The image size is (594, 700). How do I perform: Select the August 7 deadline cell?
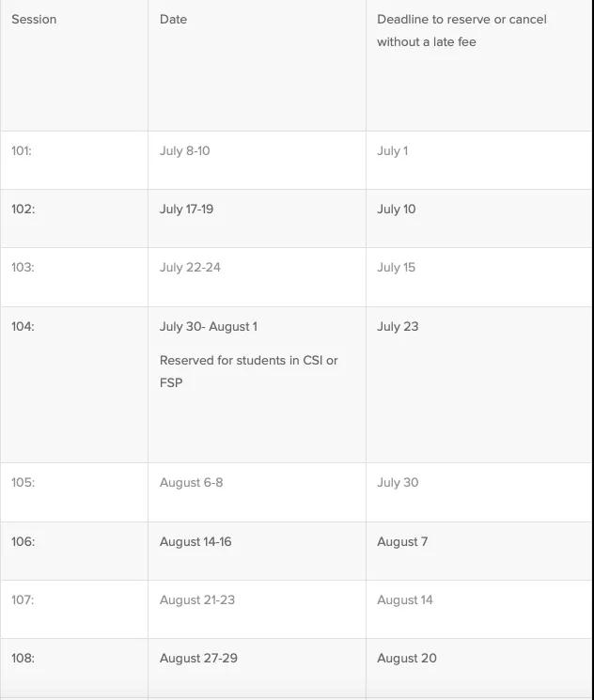pos(402,542)
